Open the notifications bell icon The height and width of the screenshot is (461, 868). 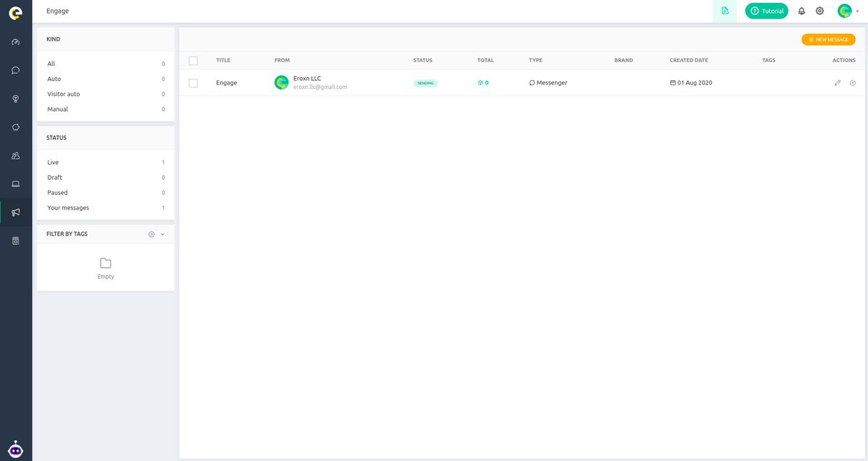(801, 10)
